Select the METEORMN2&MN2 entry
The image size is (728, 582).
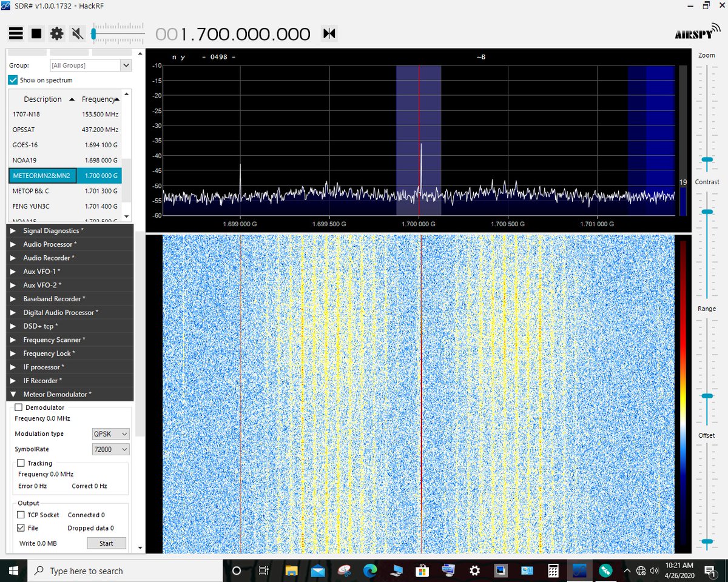(65, 176)
